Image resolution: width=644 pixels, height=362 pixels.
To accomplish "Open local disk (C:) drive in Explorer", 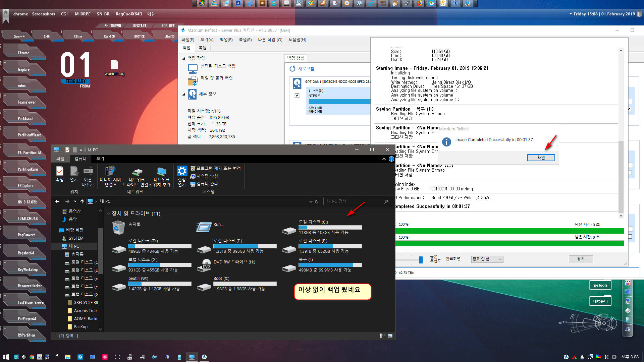I will (x=322, y=227).
